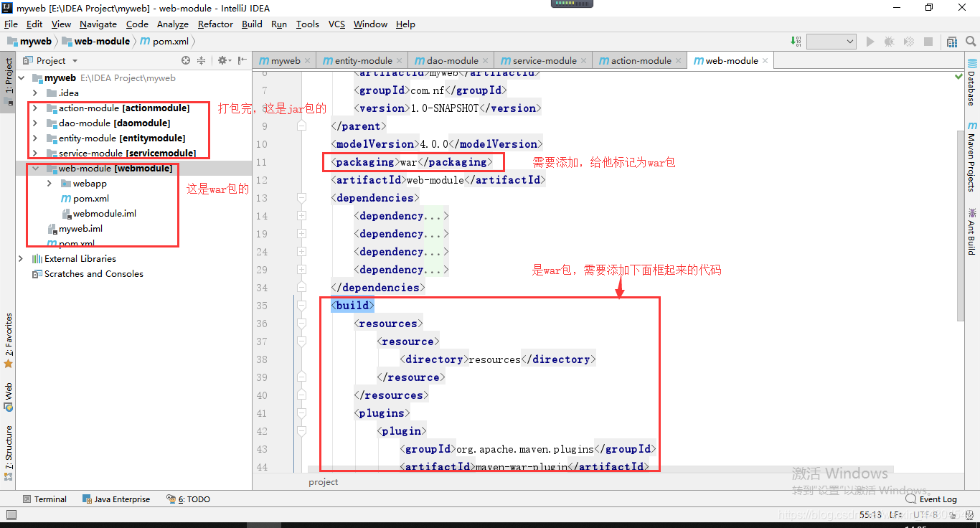Close the action-module editor tab
Screen dimensions: 980x528
tap(678, 61)
